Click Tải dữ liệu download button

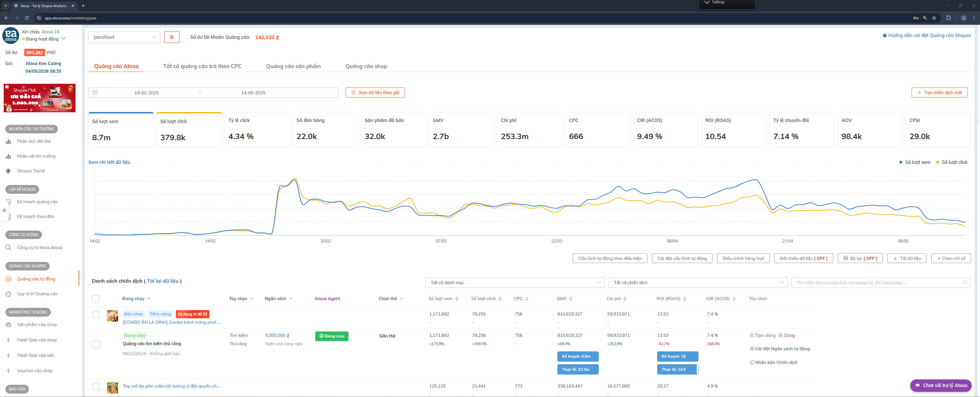point(907,258)
